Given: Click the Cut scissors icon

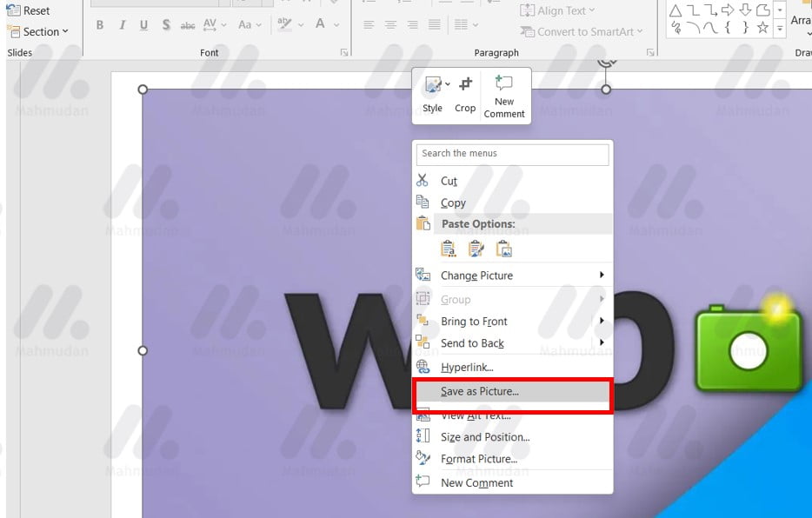Looking at the screenshot, I should (423, 181).
